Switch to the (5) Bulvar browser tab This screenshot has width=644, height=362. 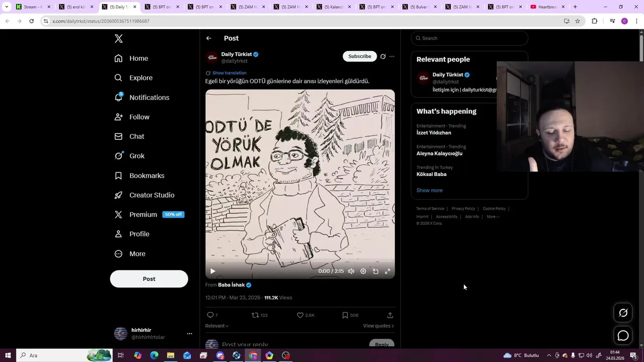click(x=421, y=7)
